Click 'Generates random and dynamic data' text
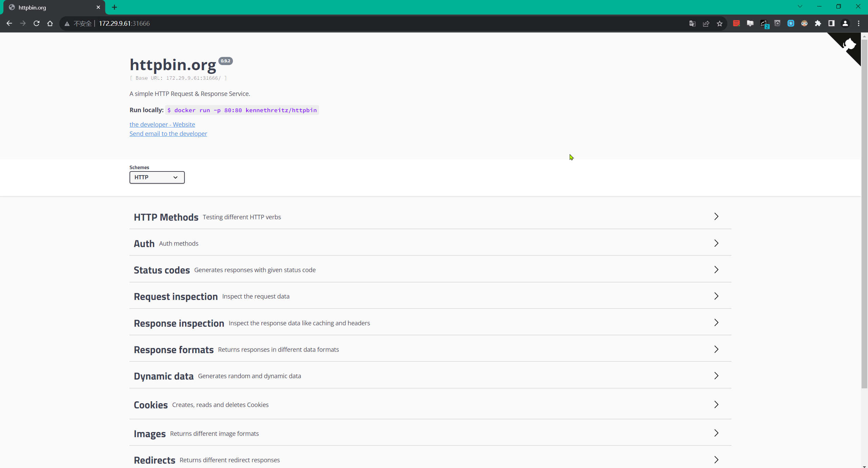The height and width of the screenshot is (468, 868). point(250,376)
